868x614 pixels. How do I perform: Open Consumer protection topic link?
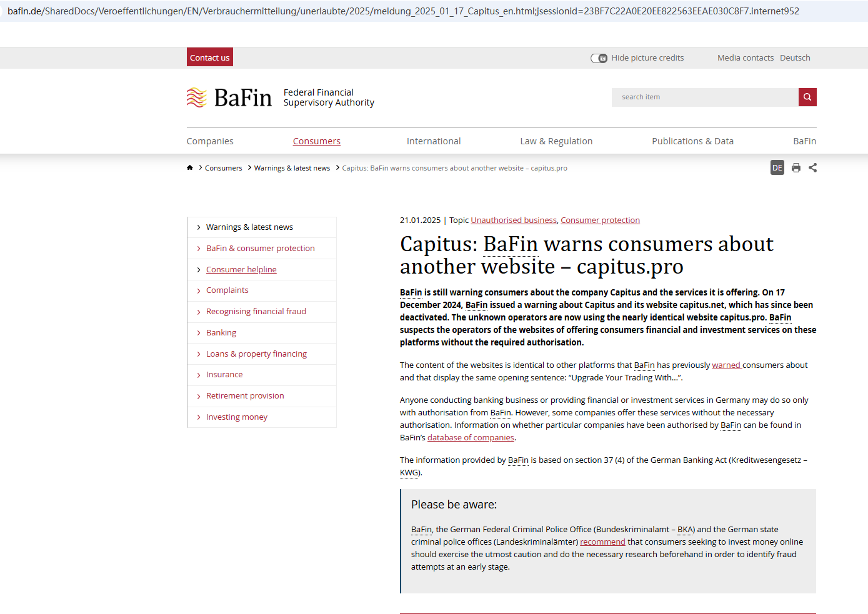(x=600, y=220)
